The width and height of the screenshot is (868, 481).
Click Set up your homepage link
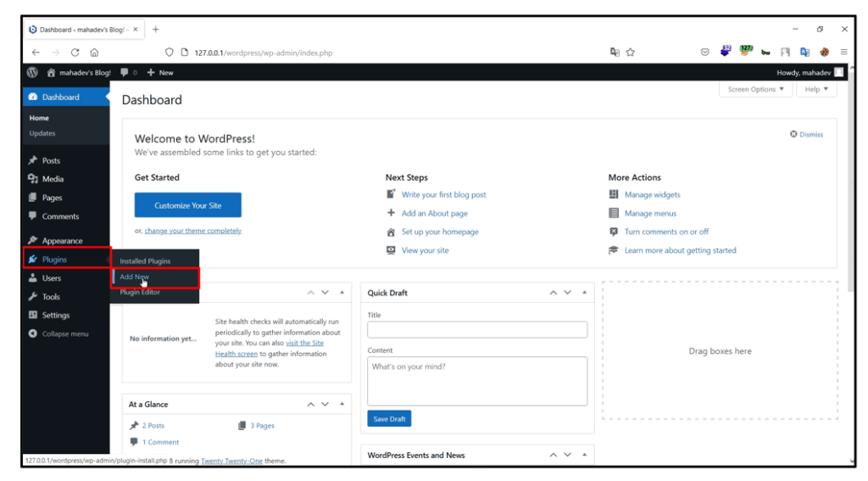440,232
